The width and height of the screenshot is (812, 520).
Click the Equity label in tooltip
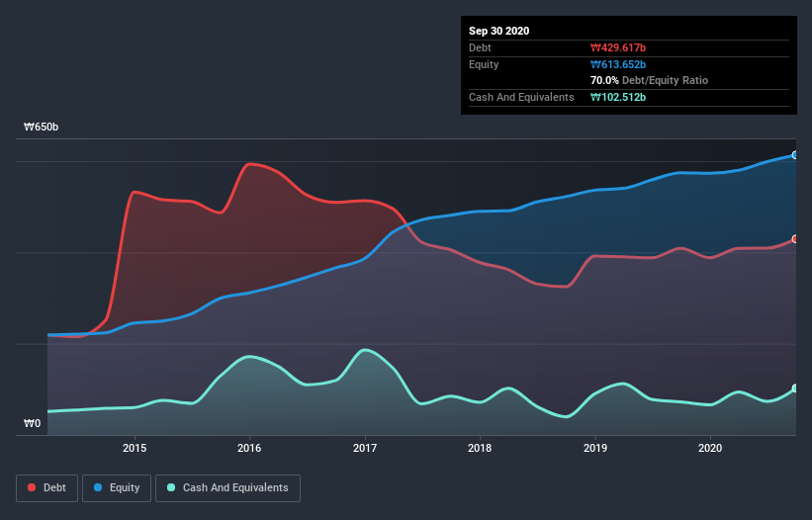[484, 64]
